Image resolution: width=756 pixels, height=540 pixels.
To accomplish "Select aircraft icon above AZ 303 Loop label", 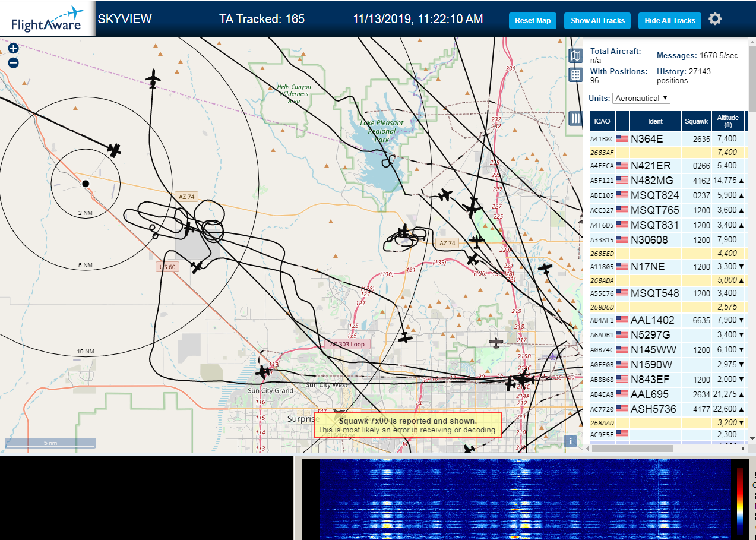I will point(405,337).
